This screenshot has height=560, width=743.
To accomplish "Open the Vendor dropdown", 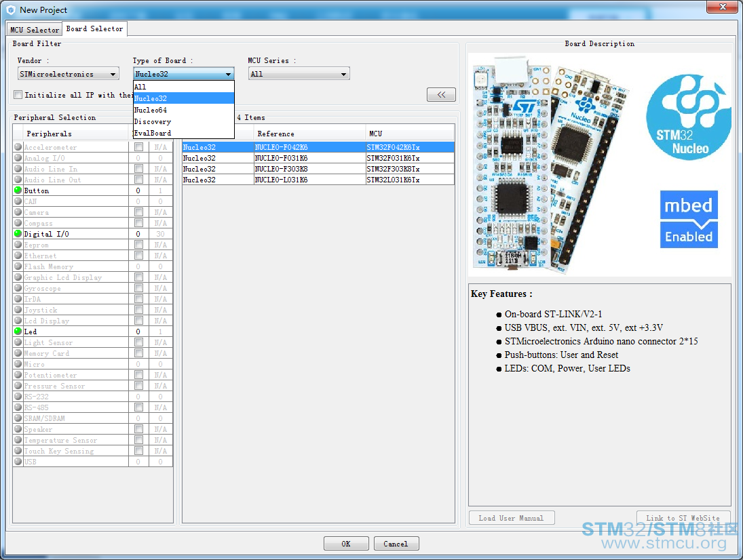I will pos(68,74).
